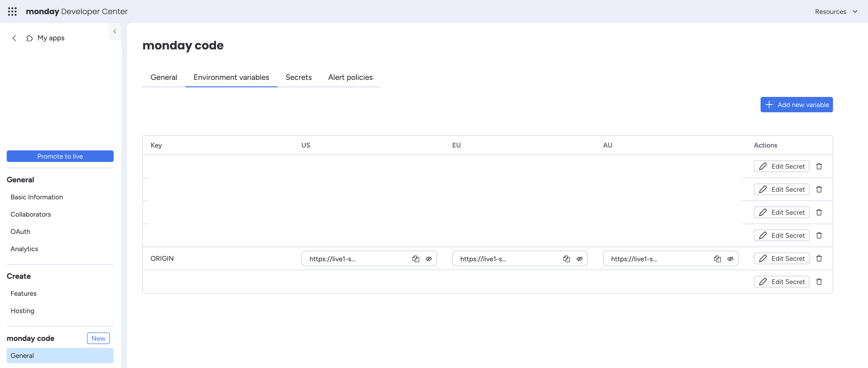Image resolution: width=868 pixels, height=368 pixels.
Task: Open Collaborators in sidebar
Action: click(x=31, y=214)
